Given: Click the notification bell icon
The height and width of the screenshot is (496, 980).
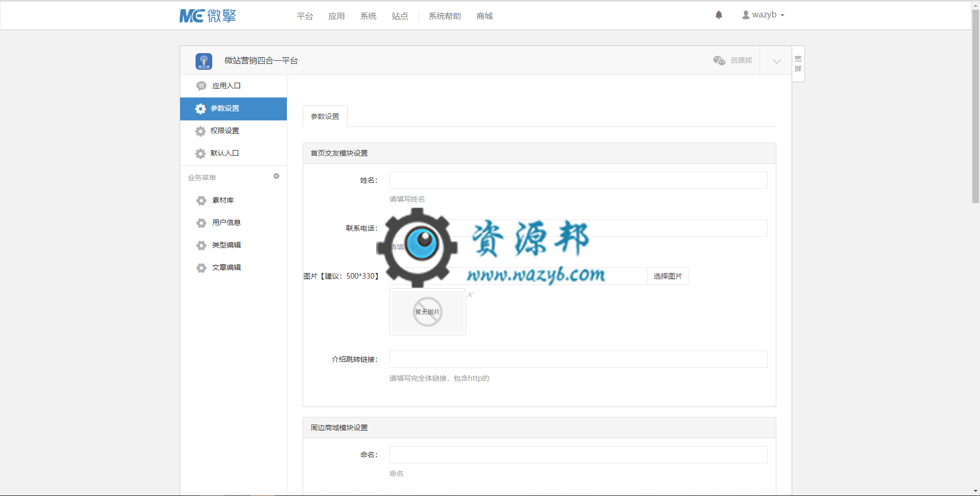Looking at the screenshot, I should tap(719, 15).
